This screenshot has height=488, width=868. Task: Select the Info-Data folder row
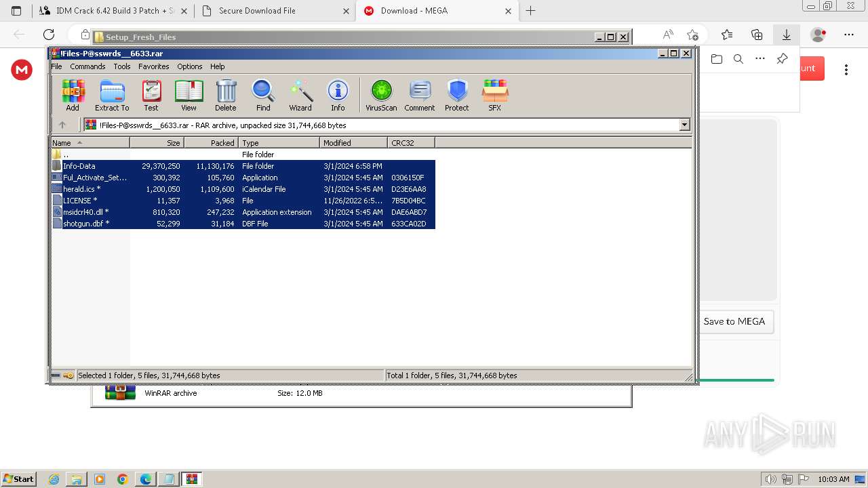point(243,166)
